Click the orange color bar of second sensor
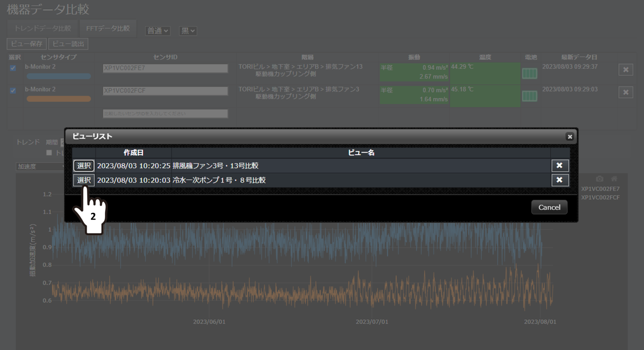Screen dimensions: 644x350 (59, 99)
